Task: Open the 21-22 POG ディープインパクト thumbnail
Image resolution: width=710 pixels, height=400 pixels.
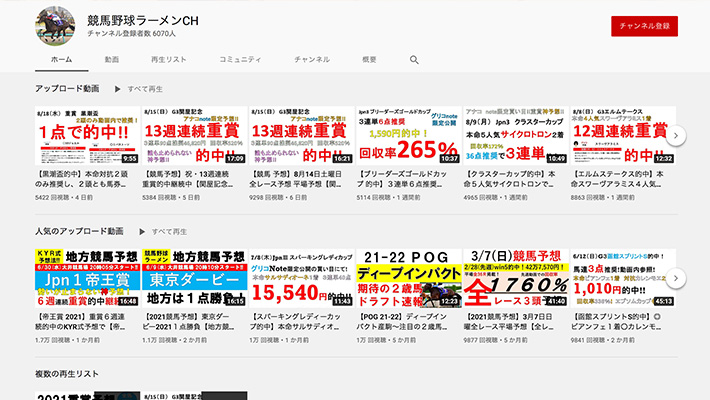Action: [409, 278]
